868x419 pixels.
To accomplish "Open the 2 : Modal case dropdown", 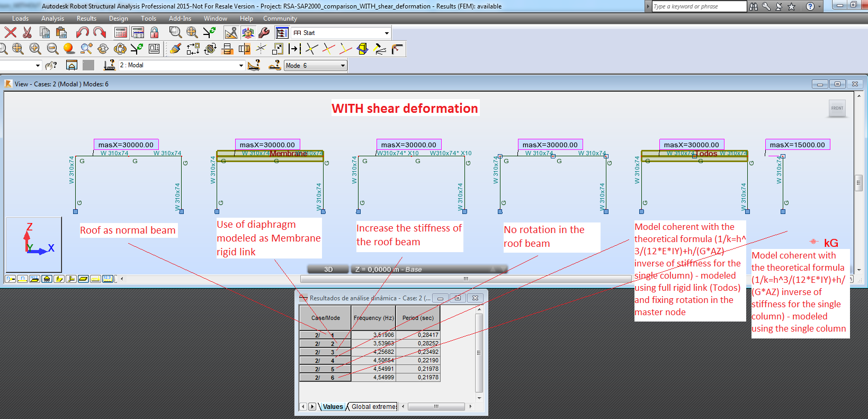I will point(241,66).
